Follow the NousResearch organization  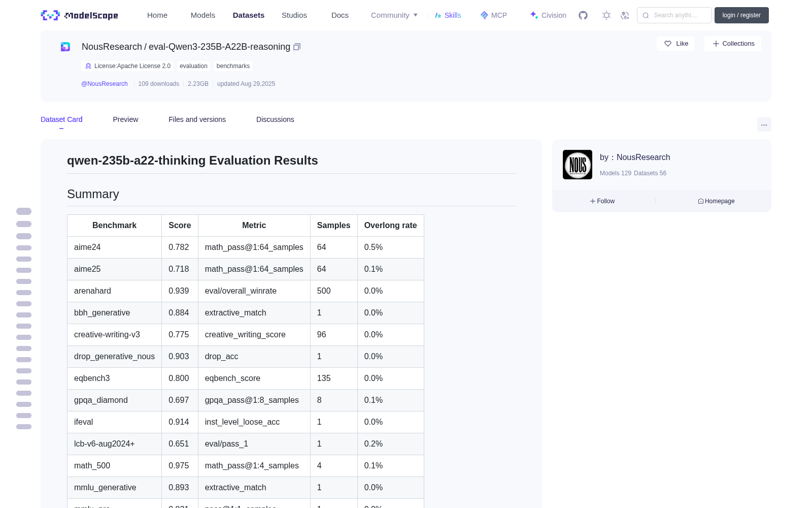coord(602,201)
